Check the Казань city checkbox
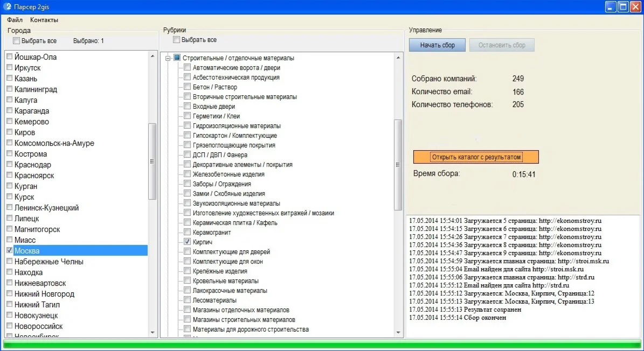This screenshot has height=351, width=644. [x=9, y=79]
